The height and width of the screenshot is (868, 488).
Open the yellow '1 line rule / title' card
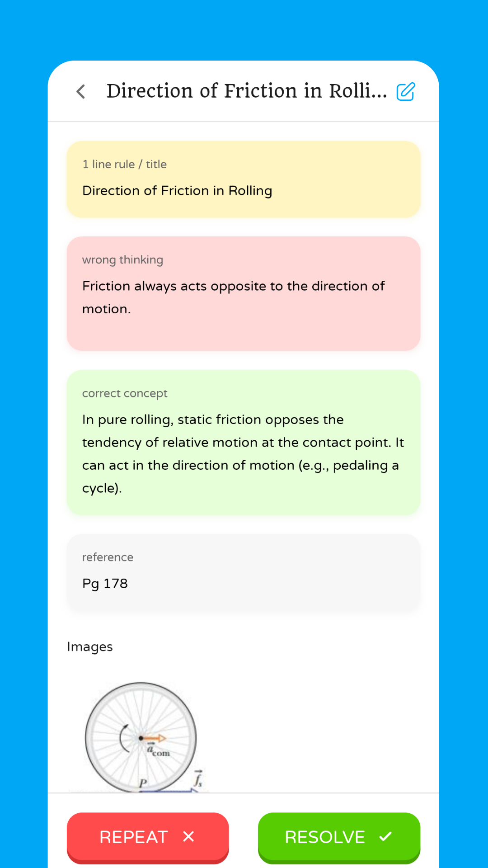coord(244,179)
